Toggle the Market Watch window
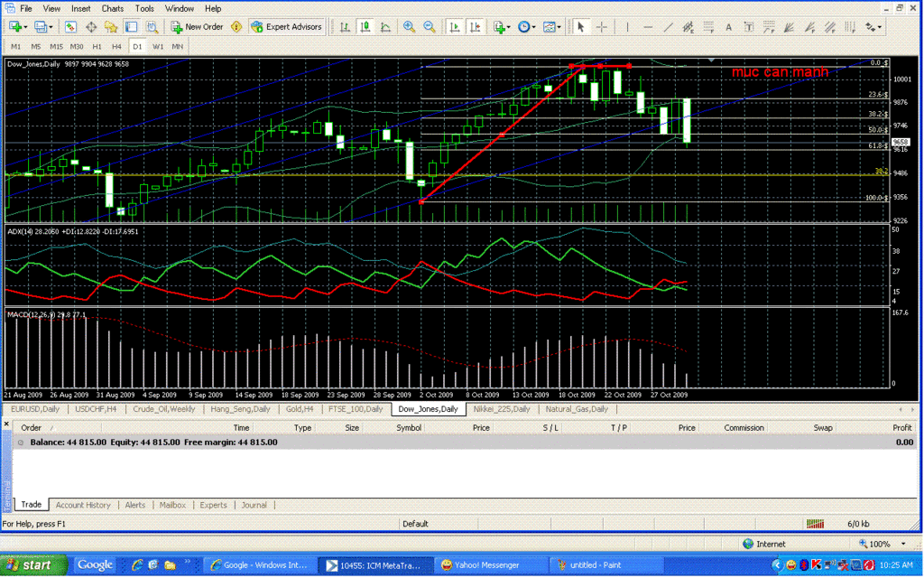This screenshot has height=578, width=924. (x=70, y=27)
